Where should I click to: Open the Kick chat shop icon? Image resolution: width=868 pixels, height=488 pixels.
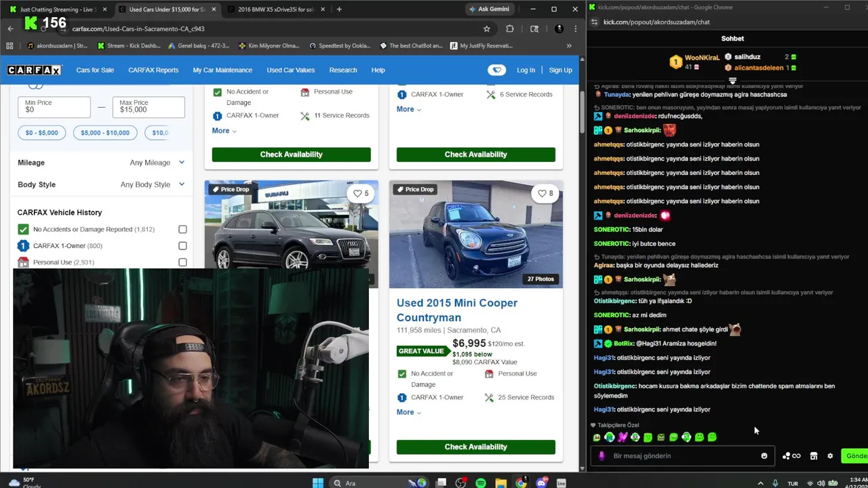click(x=814, y=456)
